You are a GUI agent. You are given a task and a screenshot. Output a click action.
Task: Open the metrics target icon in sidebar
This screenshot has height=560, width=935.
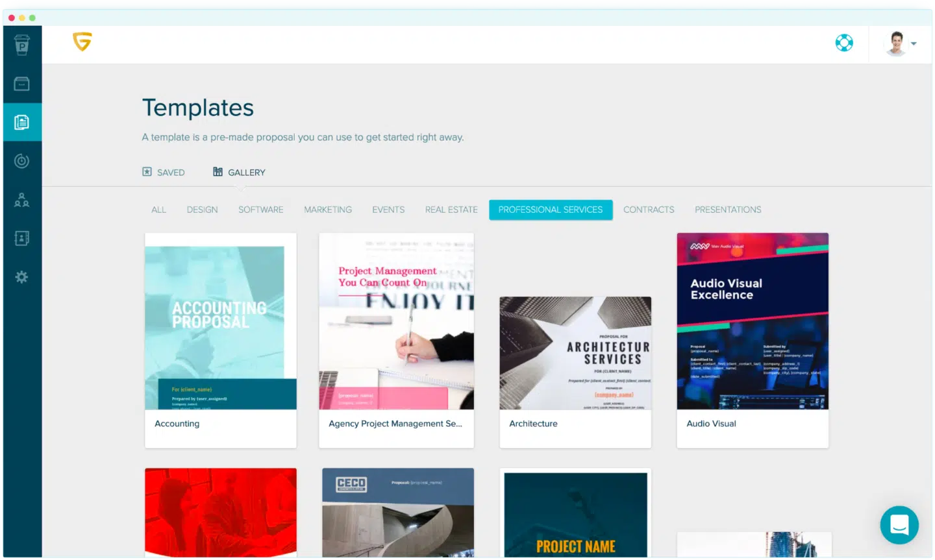[21, 161]
